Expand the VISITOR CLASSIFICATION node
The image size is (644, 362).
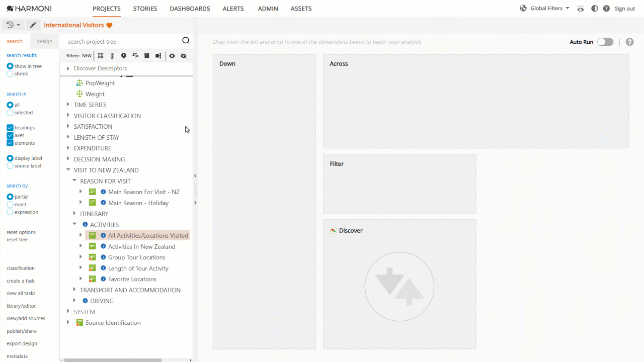coord(68,116)
